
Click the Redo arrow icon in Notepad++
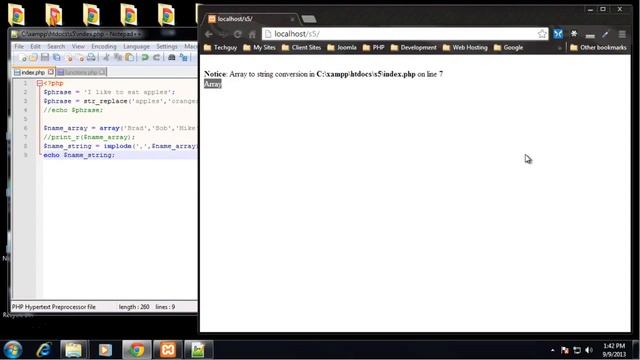click(x=156, y=58)
